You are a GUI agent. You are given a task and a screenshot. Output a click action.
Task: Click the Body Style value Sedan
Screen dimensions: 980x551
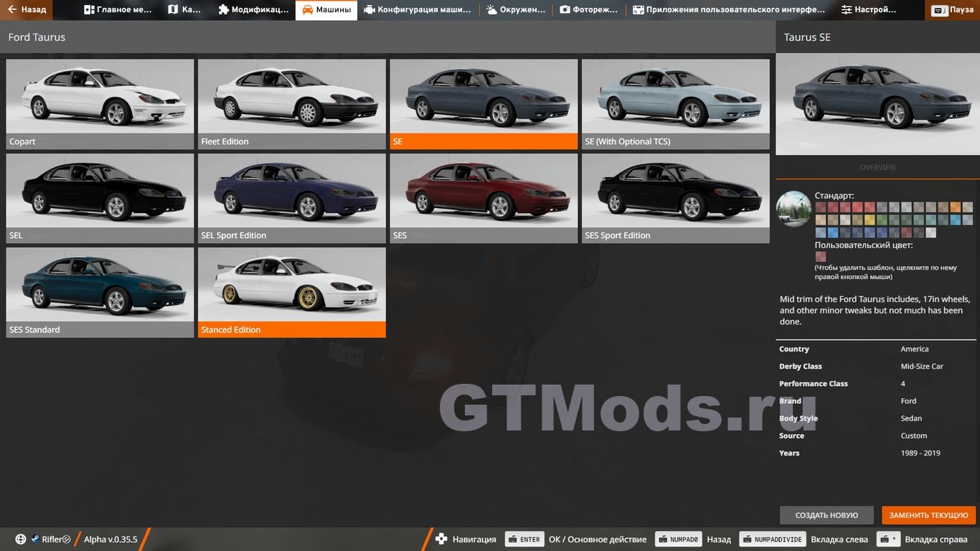tap(911, 418)
